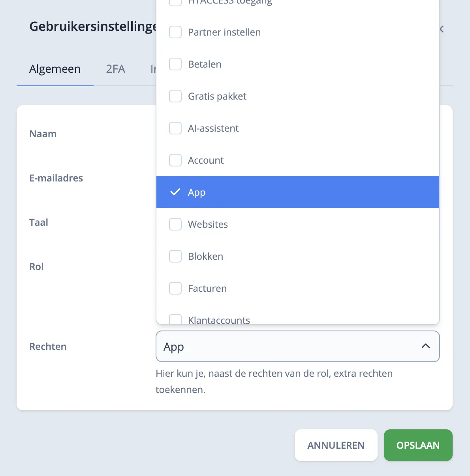Check the "Gratis pakket" option
Image resolution: width=470 pixels, height=476 pixels.
[x=175, y=96]
